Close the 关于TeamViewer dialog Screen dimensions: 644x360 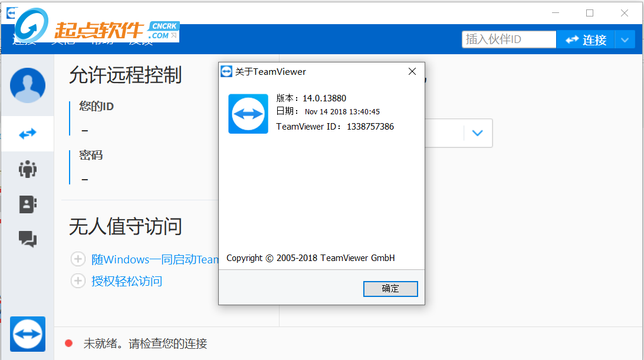pos(412,71)
